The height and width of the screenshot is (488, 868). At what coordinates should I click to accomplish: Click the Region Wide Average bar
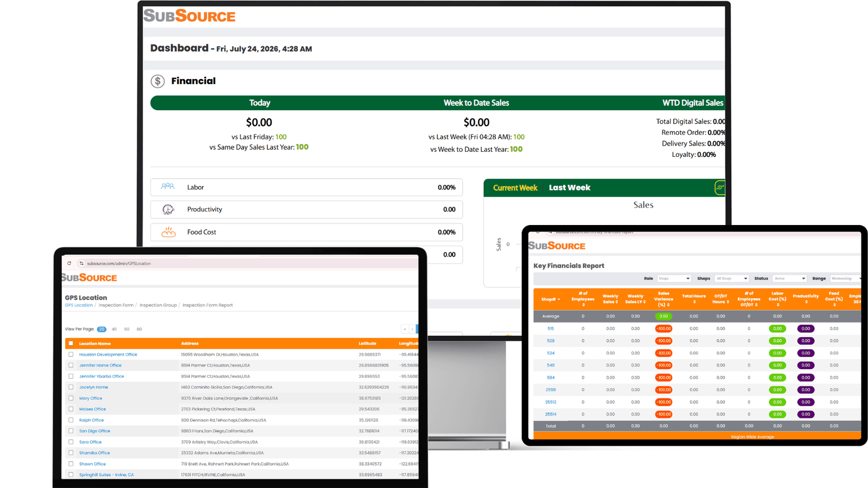pyautogui.click(x=698, y=436)
